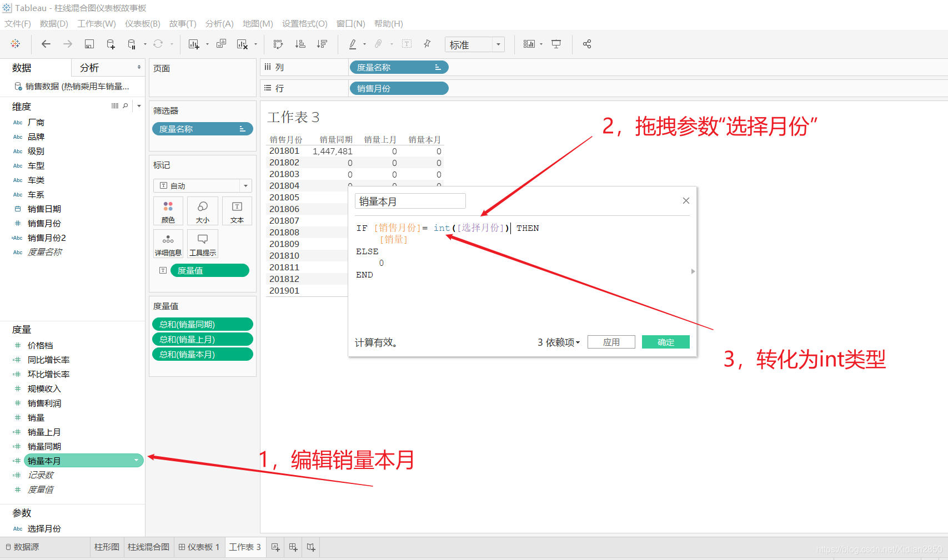
Task: Click the 确定 confirm button
Action: pyautogui.click(x=666, y=342)
